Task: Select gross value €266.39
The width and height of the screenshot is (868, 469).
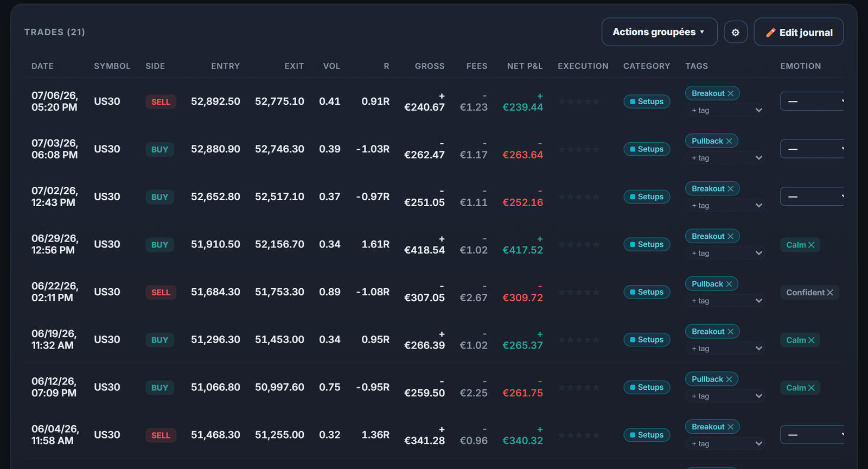Action: (x=424, y=345)
